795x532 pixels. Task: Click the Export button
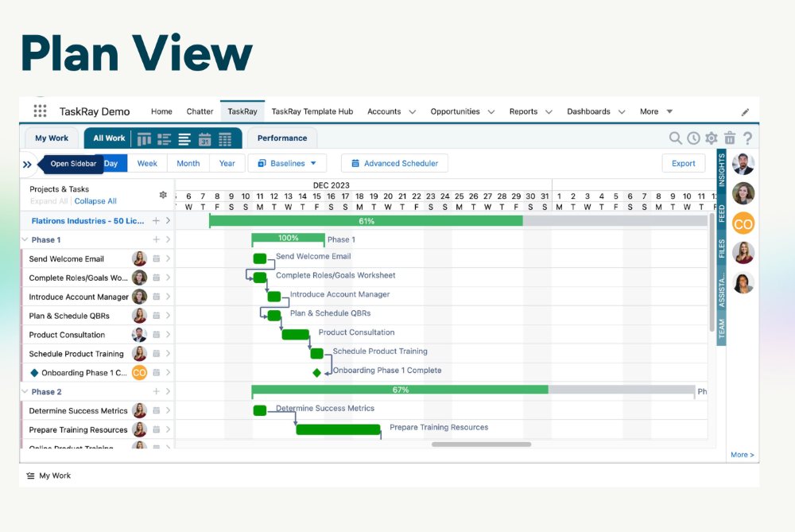point(683,163)
